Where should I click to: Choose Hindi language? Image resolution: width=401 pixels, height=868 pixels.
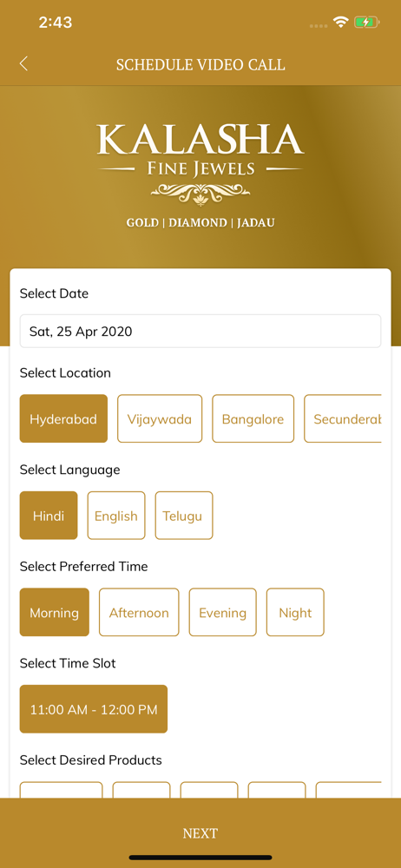coord(49,516)
